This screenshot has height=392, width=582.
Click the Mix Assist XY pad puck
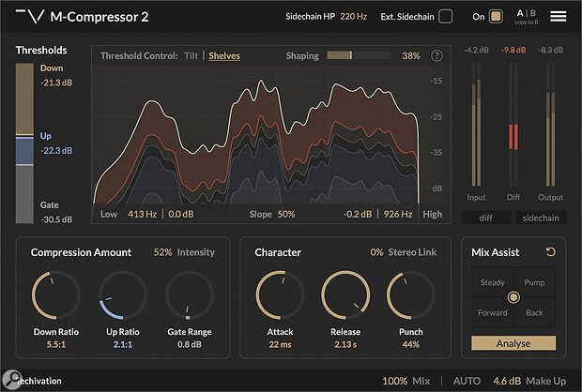pos(513,297)
